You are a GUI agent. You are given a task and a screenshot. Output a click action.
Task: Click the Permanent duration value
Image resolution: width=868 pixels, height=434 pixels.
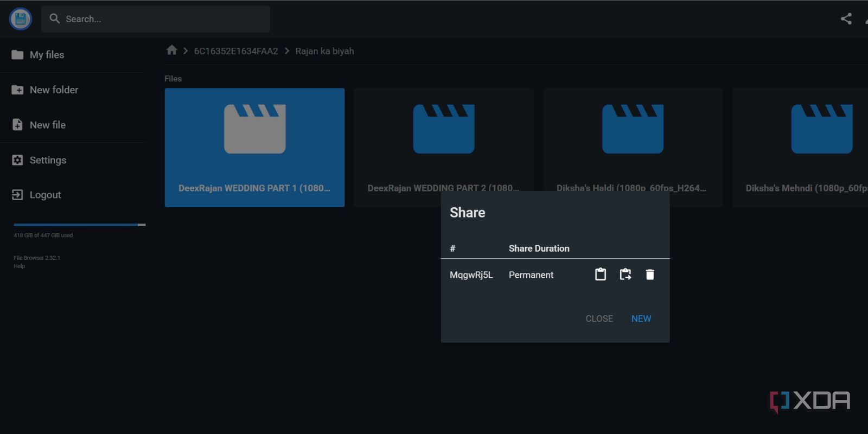pyautogui.click(x=531, y=275)
